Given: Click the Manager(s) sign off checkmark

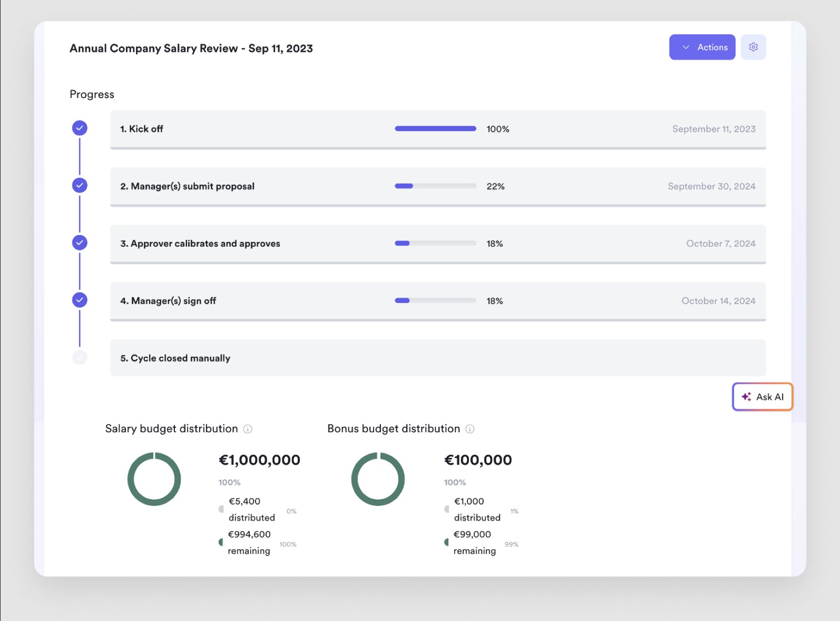Looking at the screenshot, I should point(80,300).
